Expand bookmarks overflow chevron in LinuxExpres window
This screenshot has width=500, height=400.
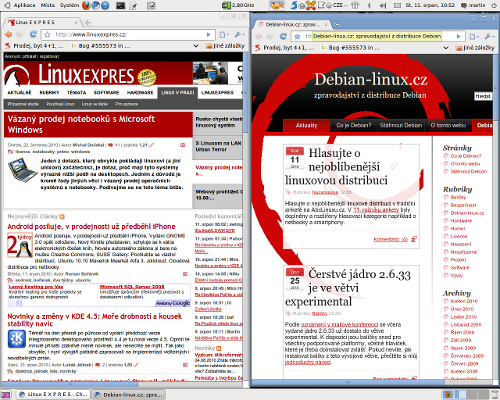pyautogui.click(x=196, y=46)
